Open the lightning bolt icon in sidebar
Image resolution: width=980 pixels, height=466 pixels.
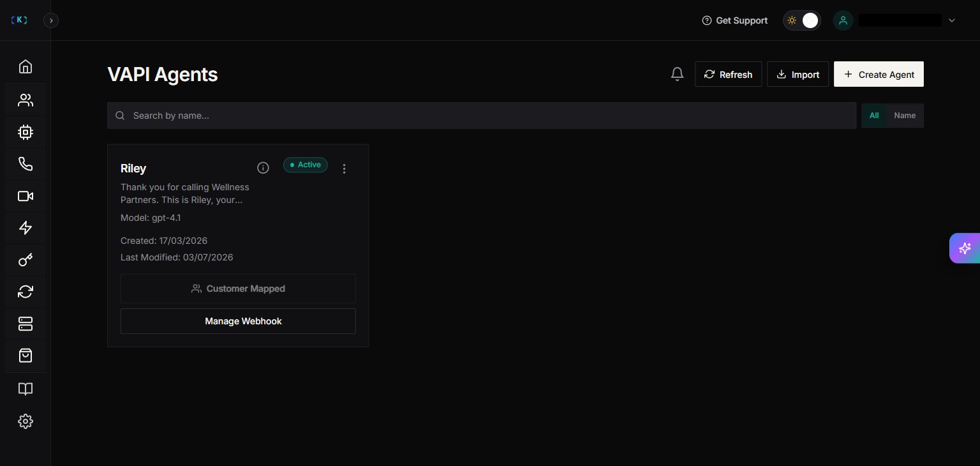click(26, 228)
